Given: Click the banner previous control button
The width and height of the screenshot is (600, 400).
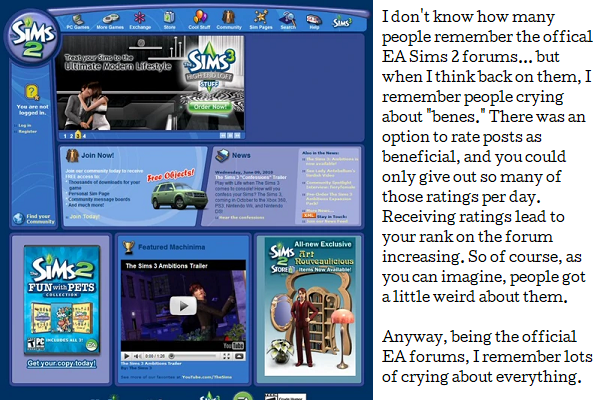Looking at the screenshot, I should [223, 136].
